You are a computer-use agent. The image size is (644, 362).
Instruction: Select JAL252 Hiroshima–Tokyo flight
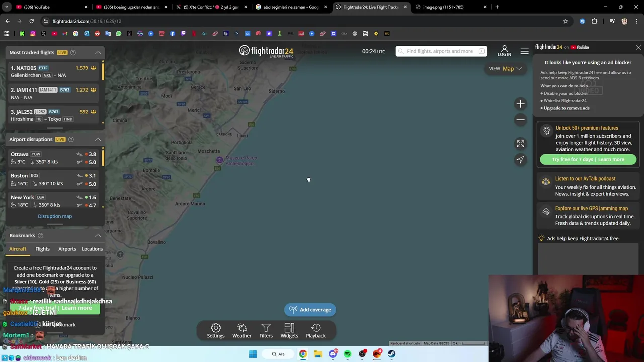point(54,115)
